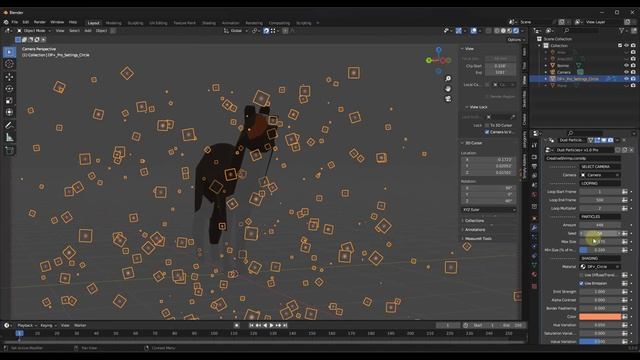Activate the Transform tool
Screen dimensions: 640x360
point(9,112)
